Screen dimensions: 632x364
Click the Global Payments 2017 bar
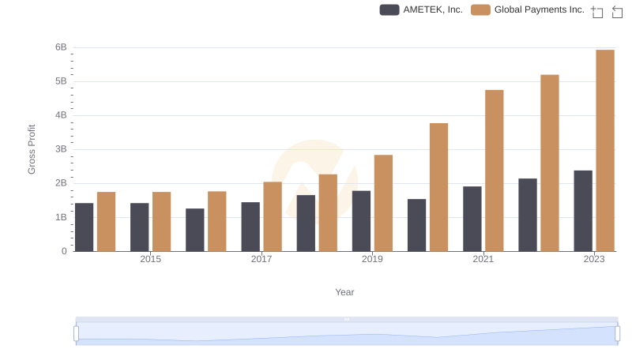(273, 216)
